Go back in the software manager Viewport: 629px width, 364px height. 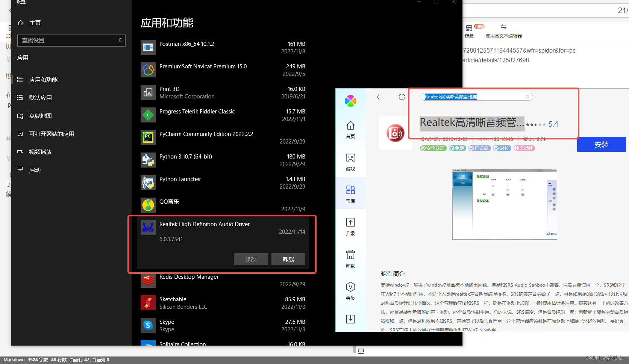click(x=378, y=97)
